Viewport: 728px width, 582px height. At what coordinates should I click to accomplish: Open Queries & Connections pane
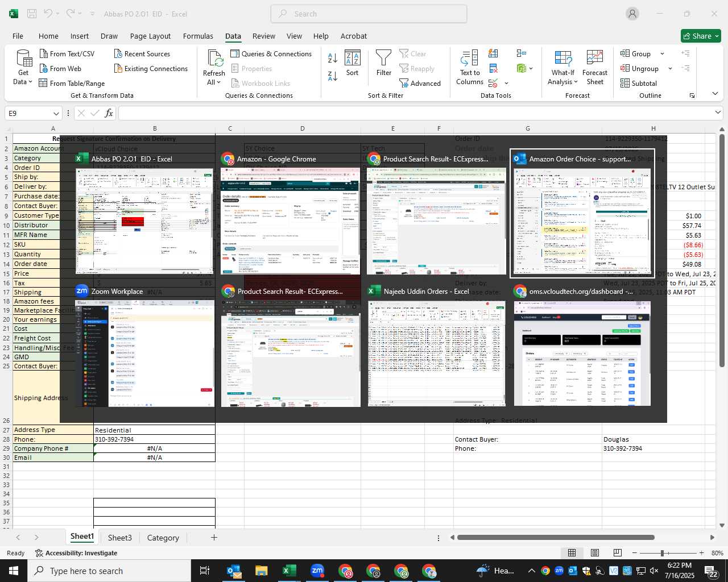(271, 53)
